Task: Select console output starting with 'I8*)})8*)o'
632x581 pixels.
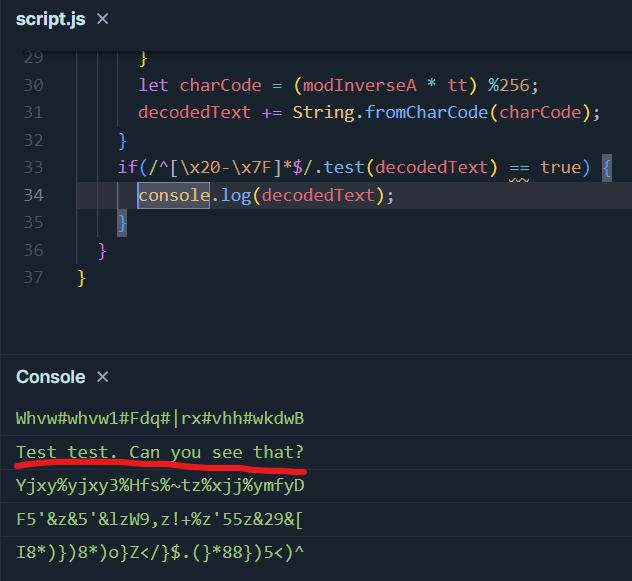Action: click(x=160, y=553)
